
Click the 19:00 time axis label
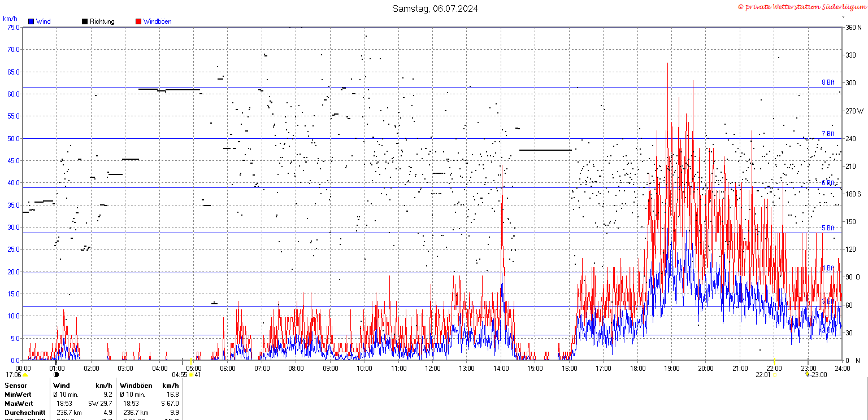pyautogui.click(x=671, y=369)
